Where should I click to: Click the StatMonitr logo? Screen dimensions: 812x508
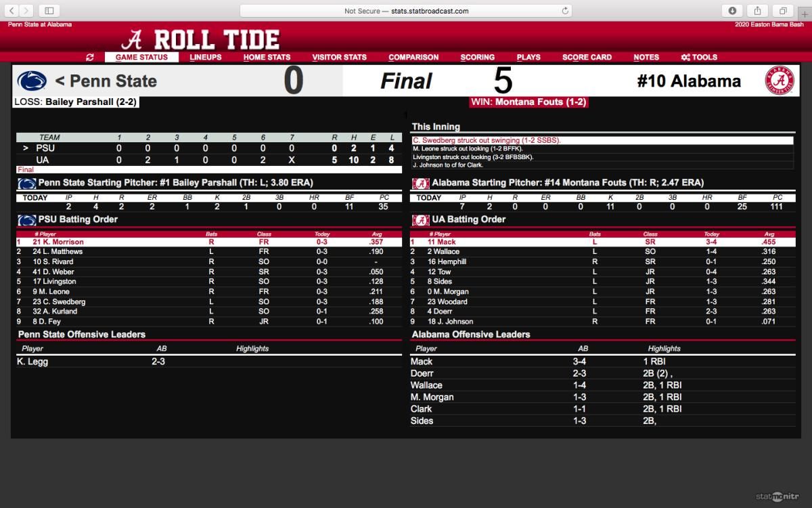778,495
